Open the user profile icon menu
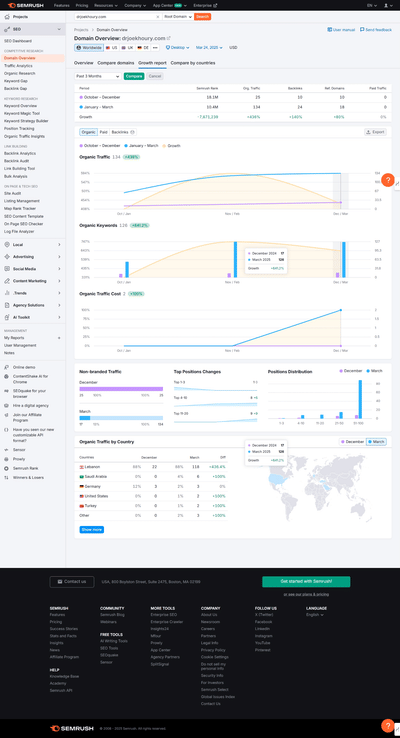Viewport: 400px width, 738px height. (x=388, y=5)
